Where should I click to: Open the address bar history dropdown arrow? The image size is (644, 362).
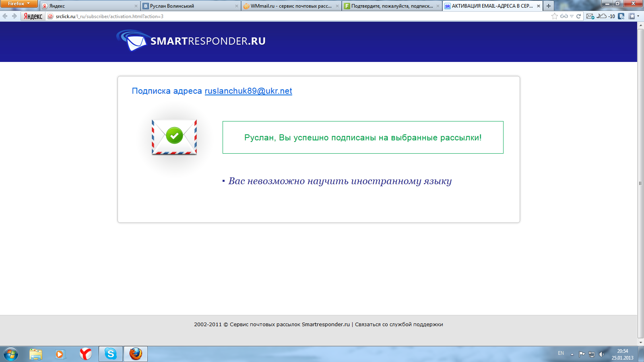pos(572,16)
